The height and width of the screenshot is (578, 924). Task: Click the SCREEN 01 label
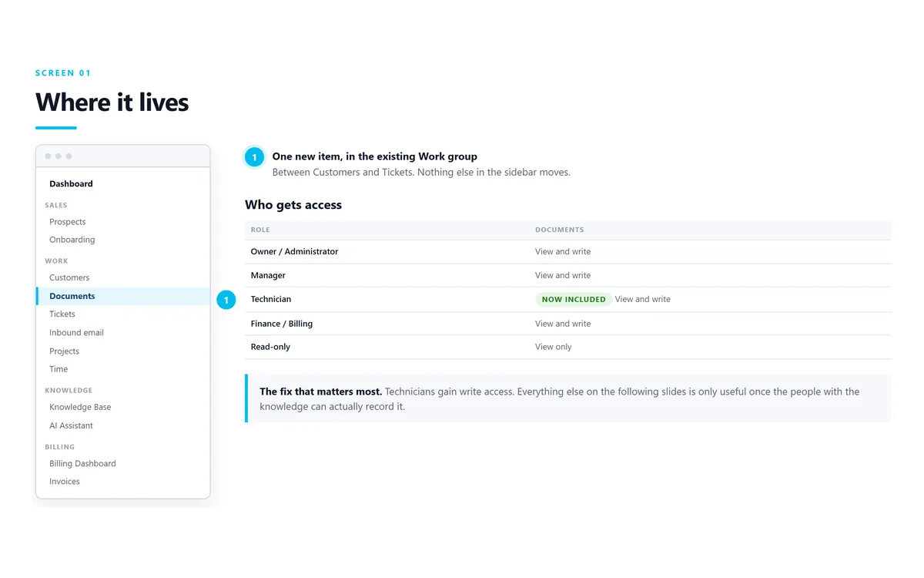tap(63, 73)
